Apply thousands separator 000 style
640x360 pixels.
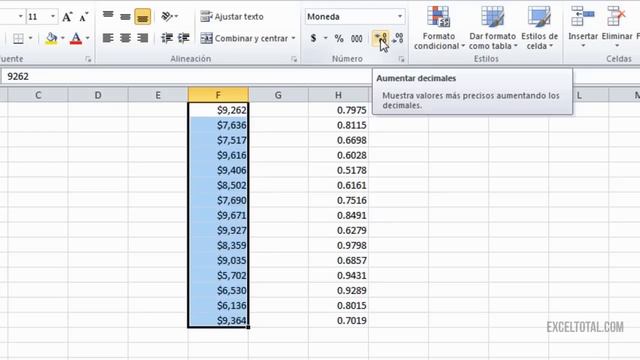click(356, 38)
